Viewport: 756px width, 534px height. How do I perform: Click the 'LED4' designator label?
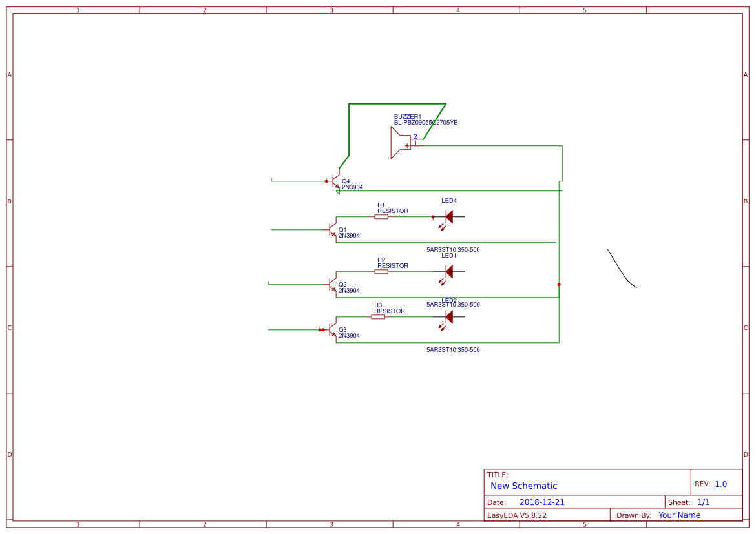[449, 200]
